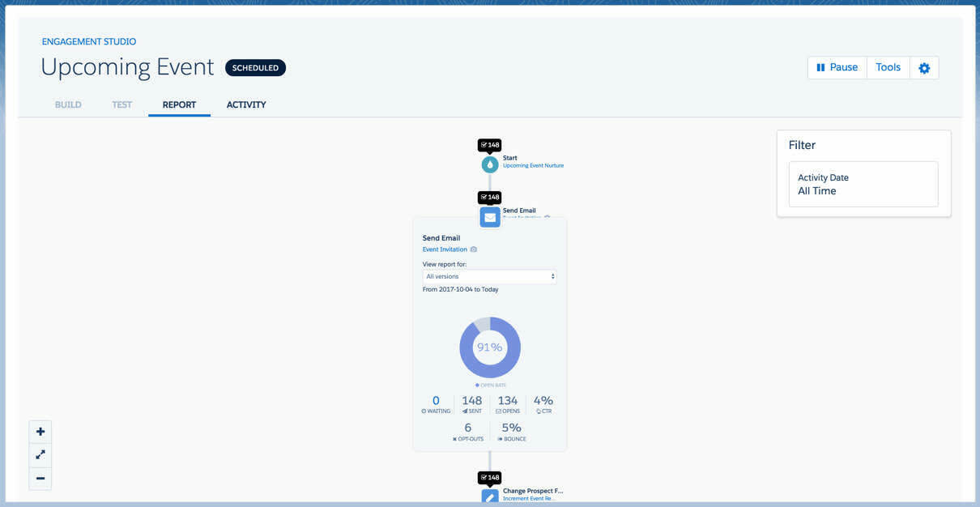Click the fit-to-screen expand arrows icon
The height and width of the screenshot is (507, 980).
coord(40,455)
